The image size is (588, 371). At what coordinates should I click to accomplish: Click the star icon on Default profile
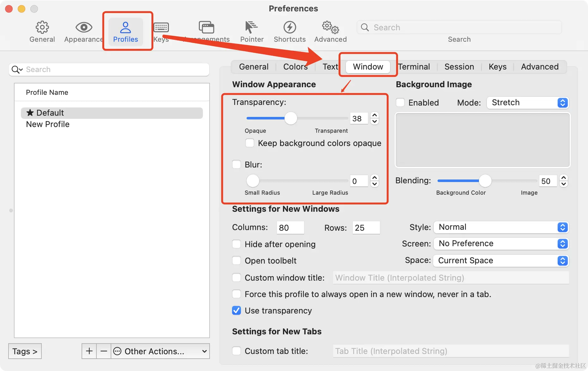pyautogui.click(x=30, y=113)
